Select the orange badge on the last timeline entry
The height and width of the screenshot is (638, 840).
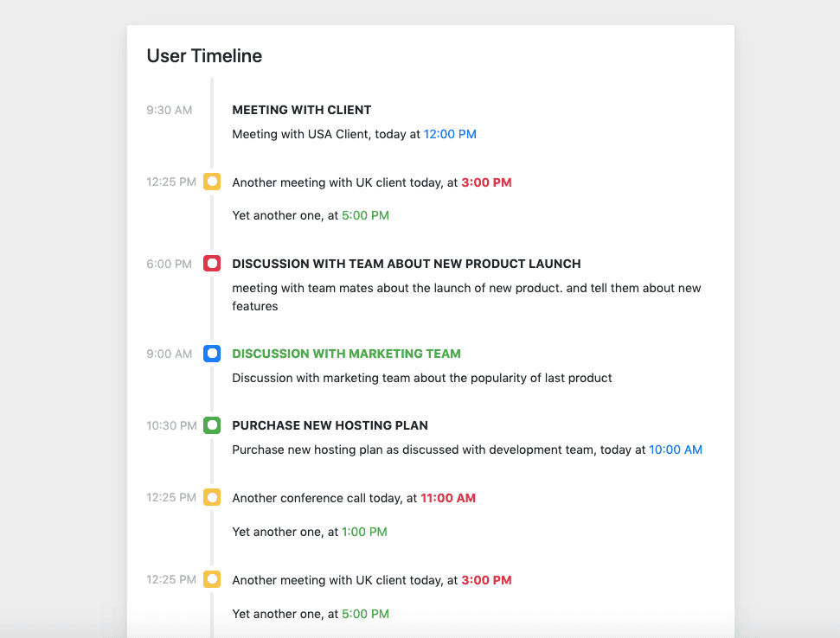pos(212,579)
